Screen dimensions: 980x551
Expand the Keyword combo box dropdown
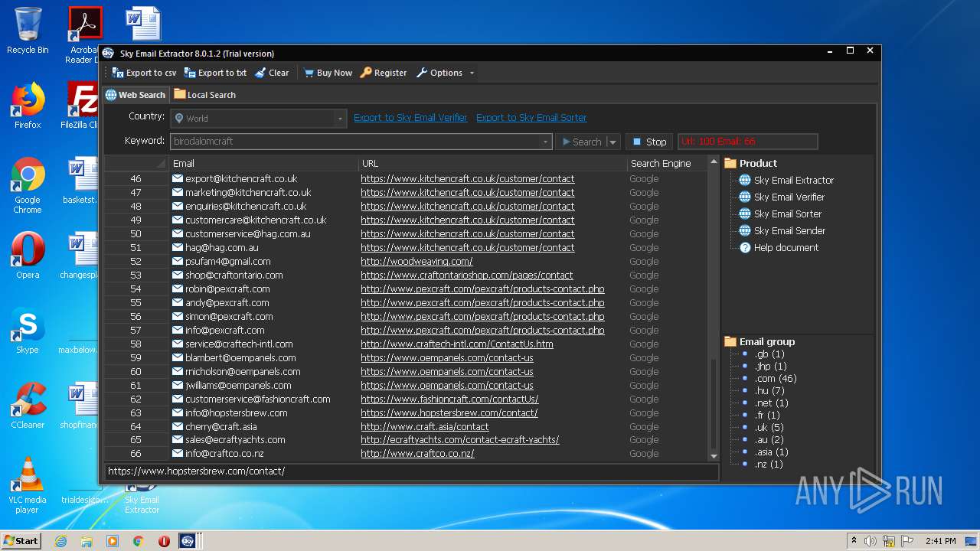(x=545, y=142)
